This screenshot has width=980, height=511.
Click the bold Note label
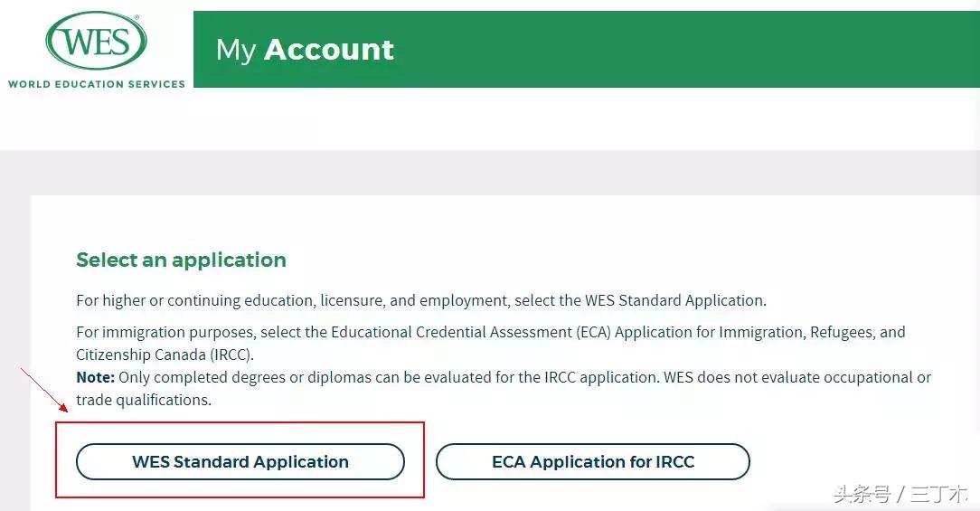coord(95,377)
